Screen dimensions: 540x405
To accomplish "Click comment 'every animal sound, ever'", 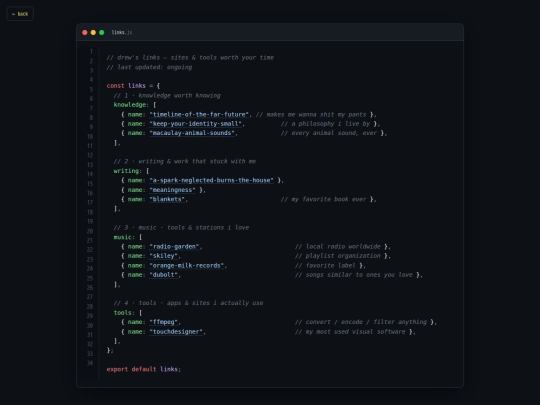I will (329, 133).
